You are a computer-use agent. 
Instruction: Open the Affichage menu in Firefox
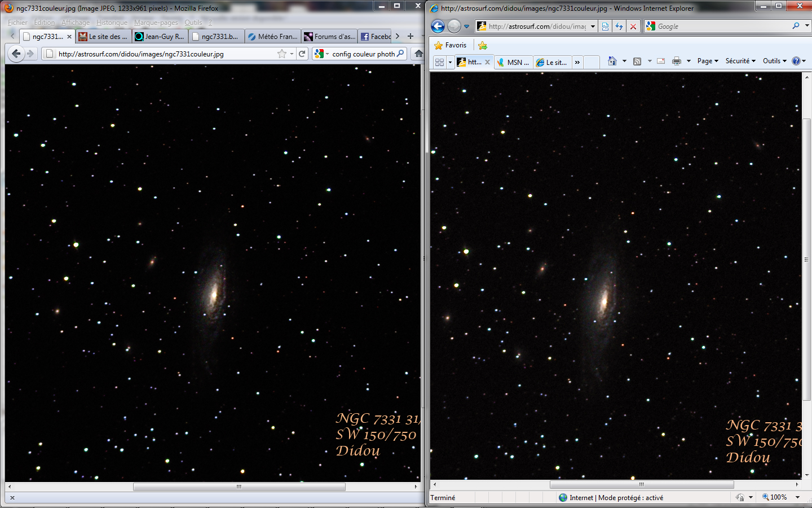pyautogui.click(x=76, y=23)
